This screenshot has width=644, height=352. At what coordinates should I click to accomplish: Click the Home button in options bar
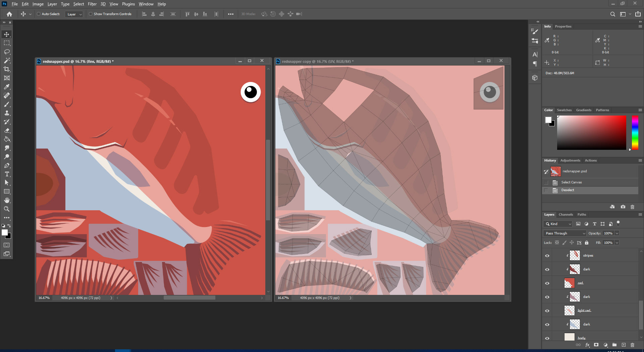[x=9, y=14]
